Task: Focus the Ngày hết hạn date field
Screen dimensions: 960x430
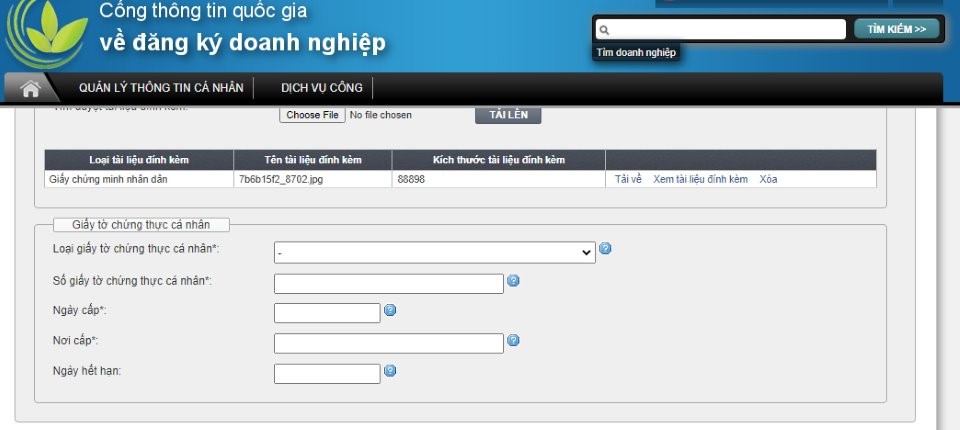Action: (x=327, y=374)
